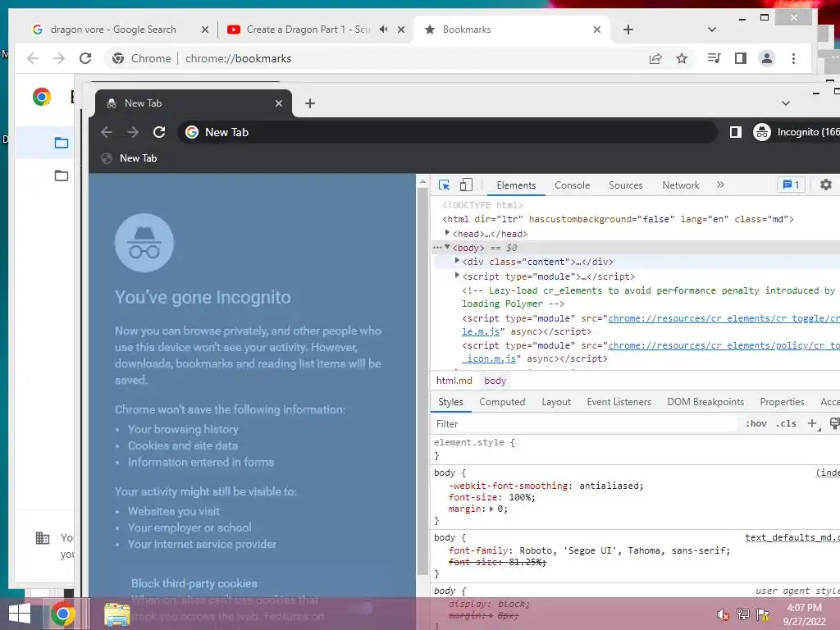
Task: Open side panel icon in bookmarks window
Action: 741,58
